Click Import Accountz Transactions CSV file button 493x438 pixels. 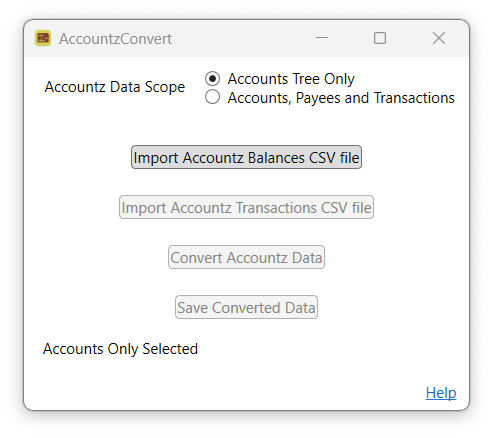[246, 207]
